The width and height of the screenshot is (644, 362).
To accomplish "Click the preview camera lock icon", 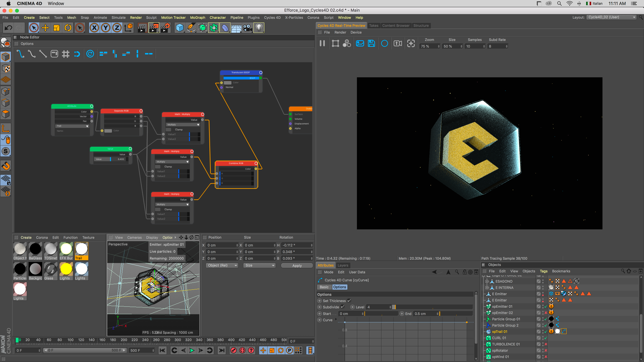I will 398,43.
